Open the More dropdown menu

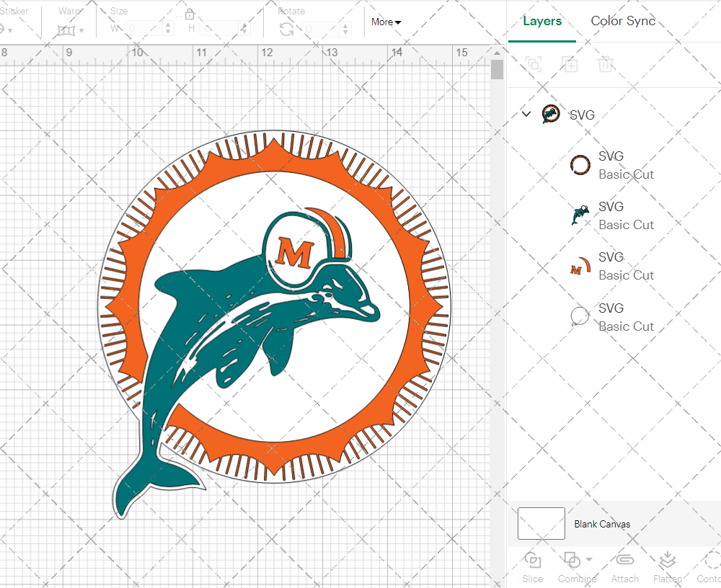tap(386, 22)
